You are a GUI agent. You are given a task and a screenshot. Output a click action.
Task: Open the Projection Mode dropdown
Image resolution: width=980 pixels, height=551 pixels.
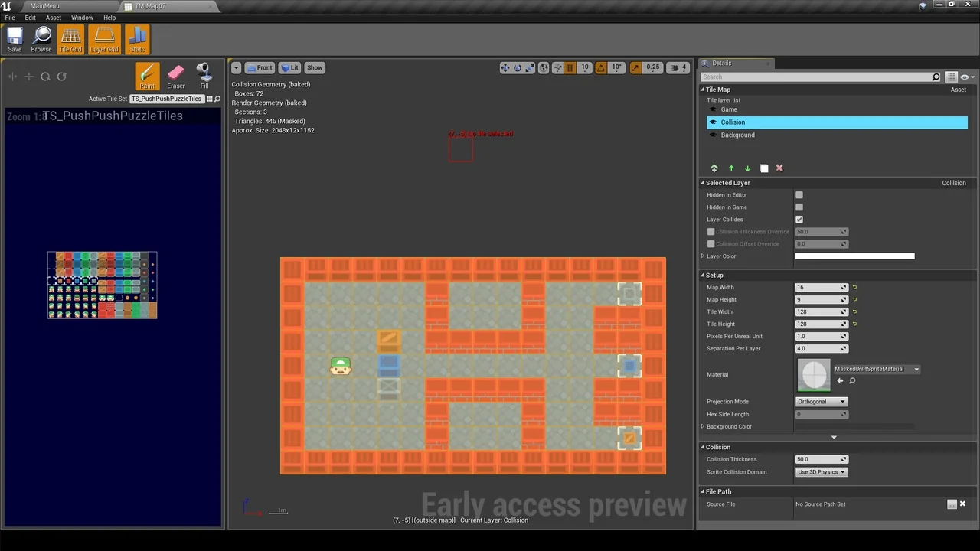822,402
